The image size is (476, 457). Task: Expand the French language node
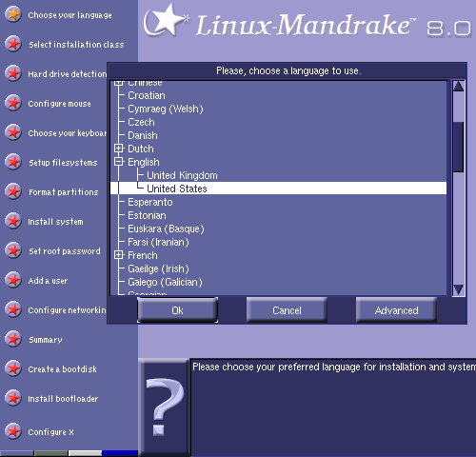(119, 255)
